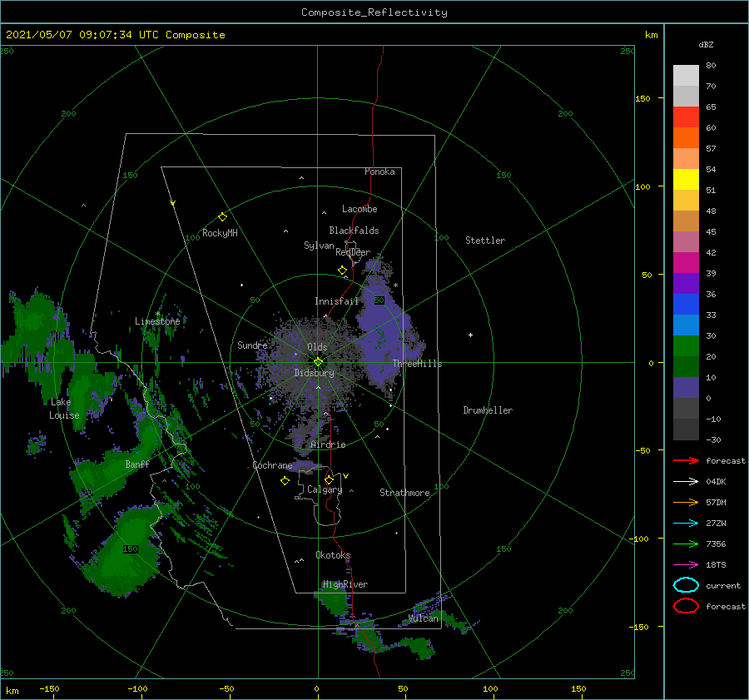Click the current legend text
Viewport: 749px width, 700px height.
[723, 585]
